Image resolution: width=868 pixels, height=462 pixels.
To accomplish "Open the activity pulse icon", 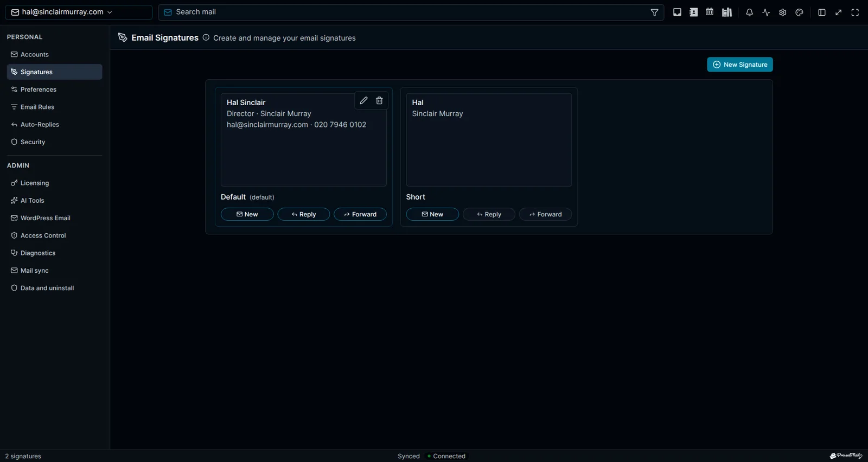I will [766, 12].
